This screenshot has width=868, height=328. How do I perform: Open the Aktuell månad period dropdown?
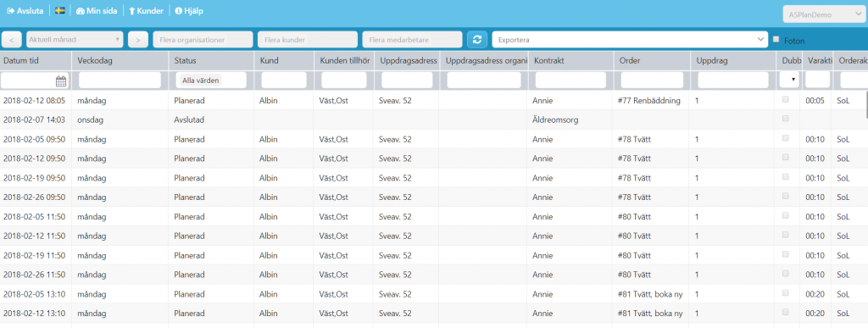[x=75, y=40]
